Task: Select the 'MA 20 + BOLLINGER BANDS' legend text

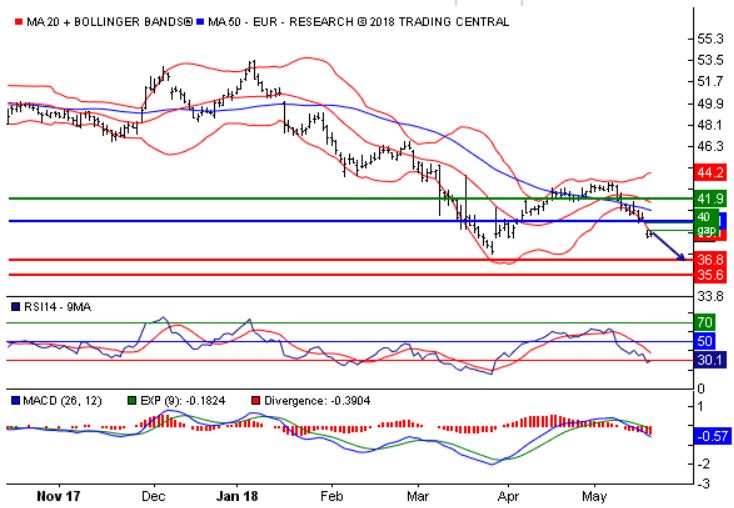Action: pyautogui.click(x=109, y=22)
